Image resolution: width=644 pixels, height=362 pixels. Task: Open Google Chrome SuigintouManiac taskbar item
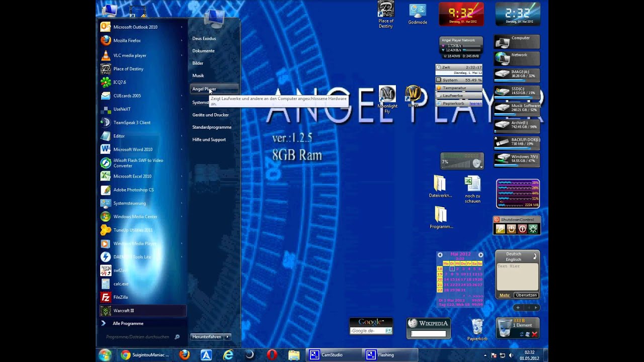pos(146,355)
